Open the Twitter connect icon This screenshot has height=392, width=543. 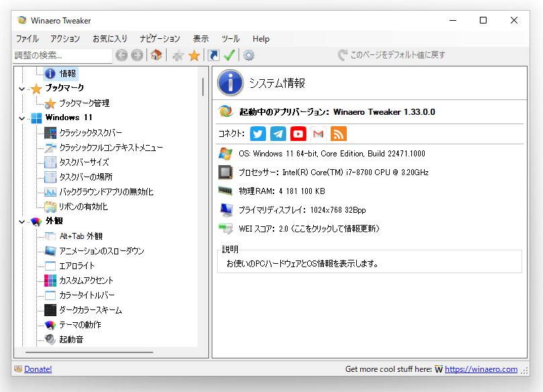tap(258, 134)
